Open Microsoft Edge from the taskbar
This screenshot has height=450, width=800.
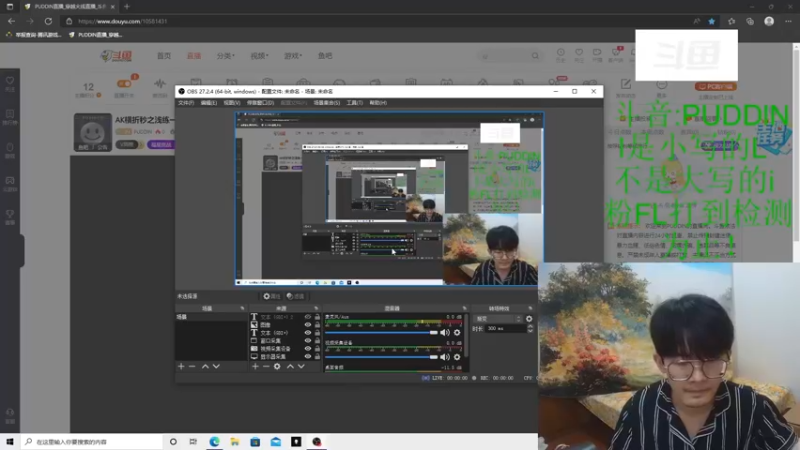[x=214, y=442]
